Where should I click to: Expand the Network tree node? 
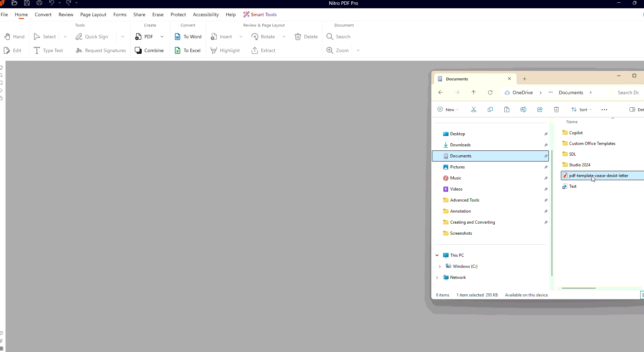click(437, 277)
